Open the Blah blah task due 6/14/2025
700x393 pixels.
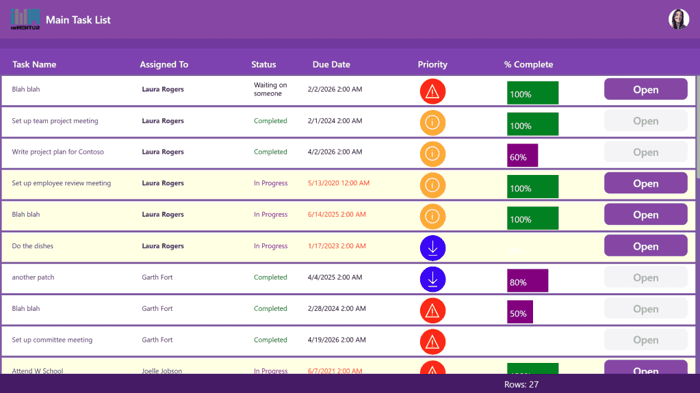[646, 214]
